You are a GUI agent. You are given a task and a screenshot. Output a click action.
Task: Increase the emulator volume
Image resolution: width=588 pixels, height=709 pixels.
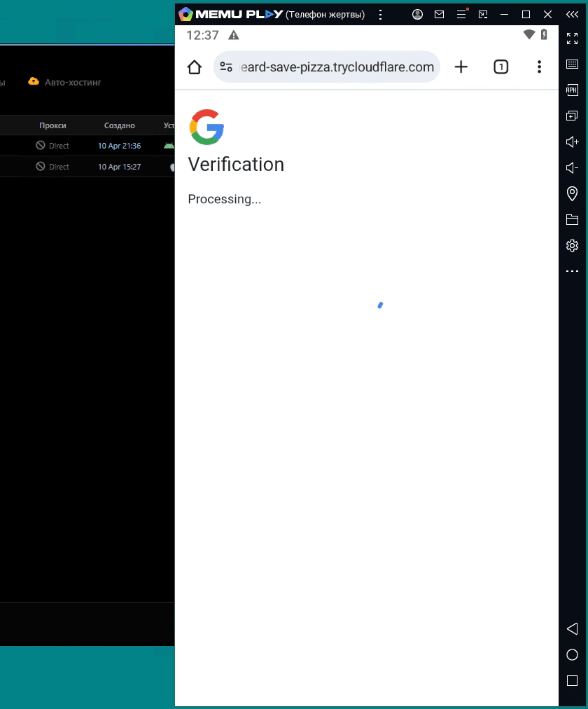point(572,142)
